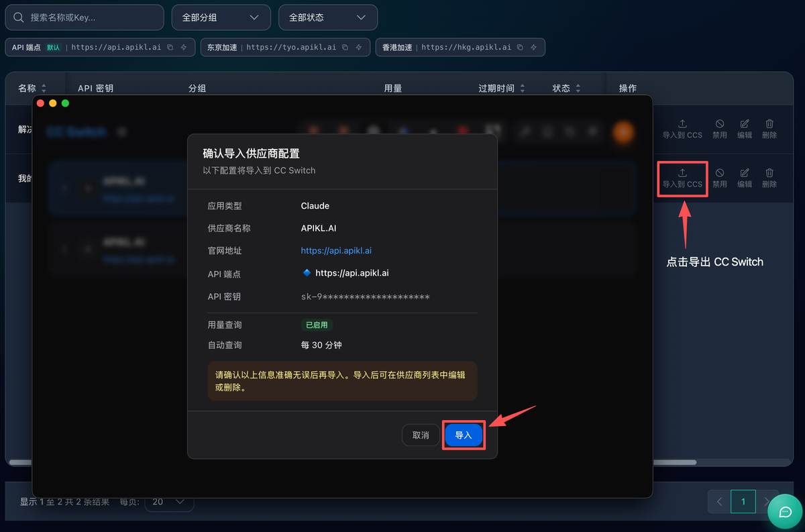The width and height of the screenshot is (805, 532).
Task: Click the 每 30 分钟 auto query value
Action: pyautogui.click(x=321, y=345)
